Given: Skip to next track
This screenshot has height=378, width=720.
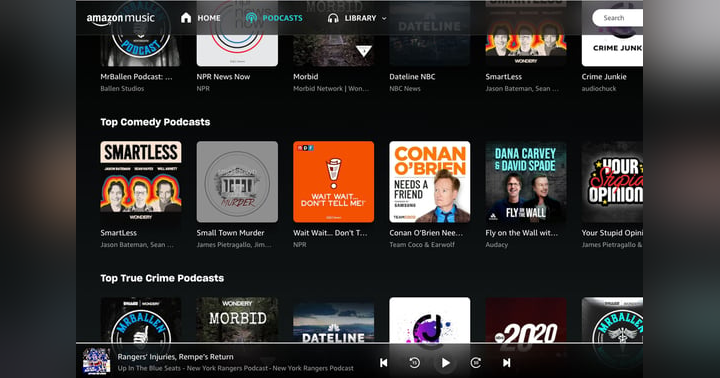Looking at the screenshot, I should tap(506, 363).
